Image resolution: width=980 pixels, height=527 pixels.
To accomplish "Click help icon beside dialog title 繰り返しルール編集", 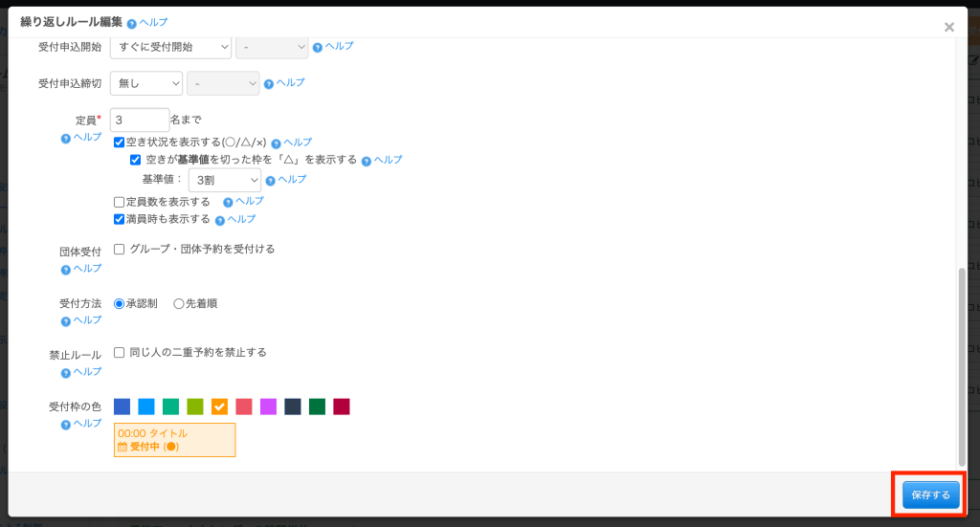I will (x=131, y=22).
